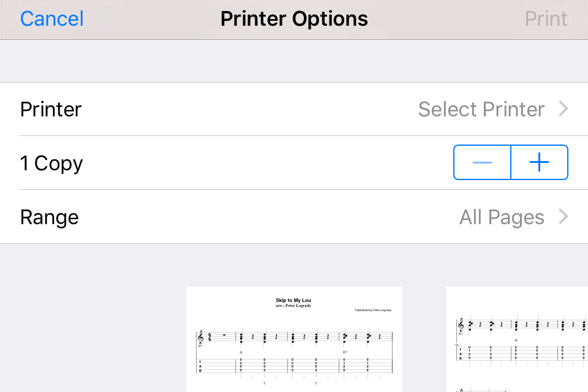Click the D7 chord label in preview
Image resolution: width=588 pixels, height=392 pixels.
pyautogui.click(x=345, y=352)
